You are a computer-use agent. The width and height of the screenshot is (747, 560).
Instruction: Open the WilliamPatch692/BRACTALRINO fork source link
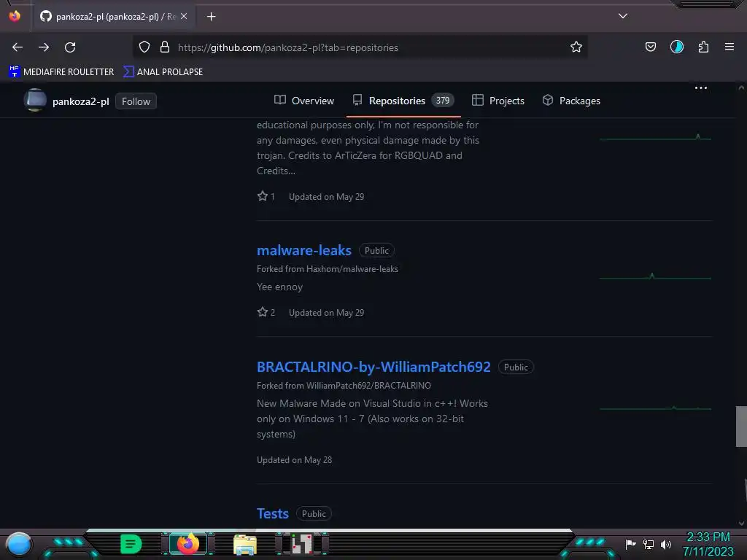click(x=368, y=386)
